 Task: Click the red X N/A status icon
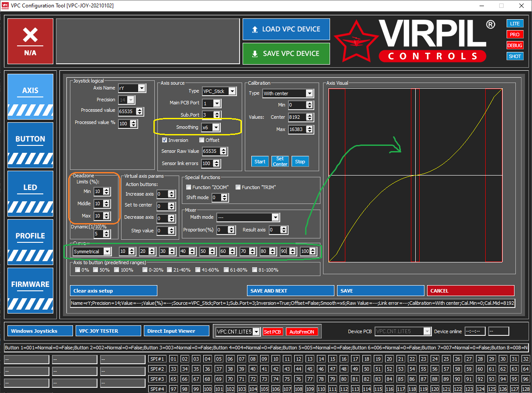(x=30, y=41)
